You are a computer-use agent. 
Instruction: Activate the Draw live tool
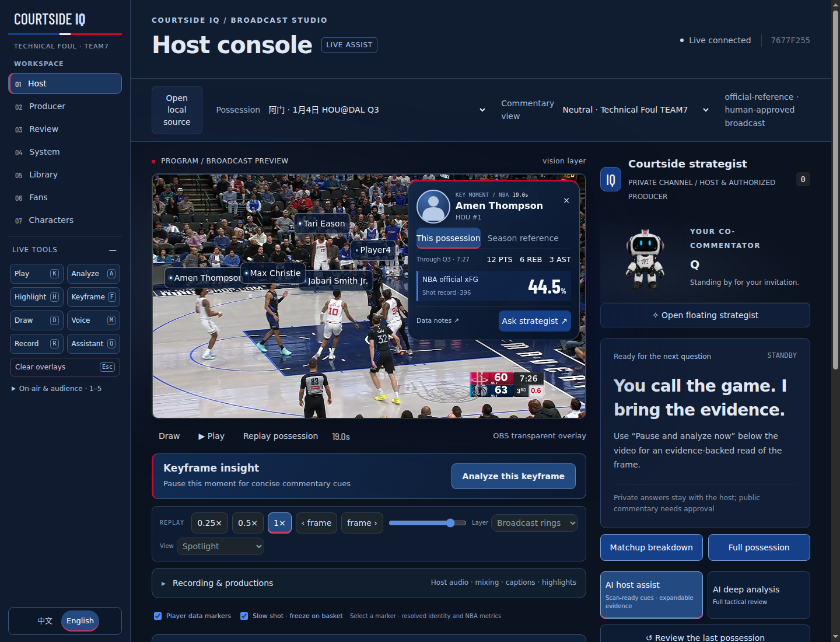(37, 320)
